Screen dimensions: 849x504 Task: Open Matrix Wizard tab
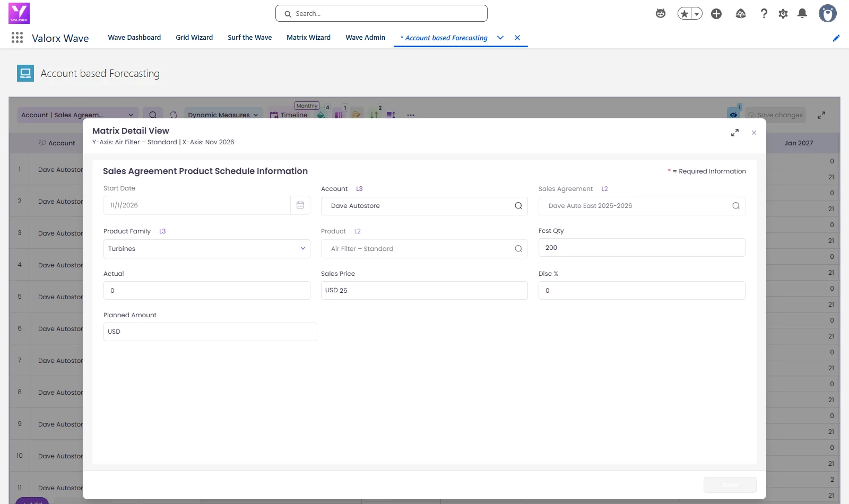[308, 38]
